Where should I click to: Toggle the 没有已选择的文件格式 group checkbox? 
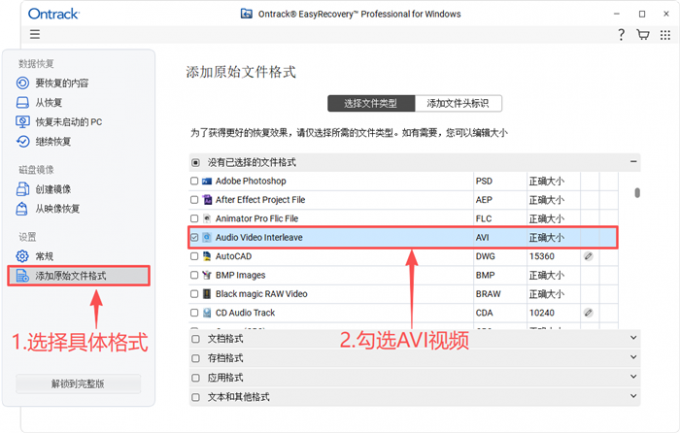point(196,163)
